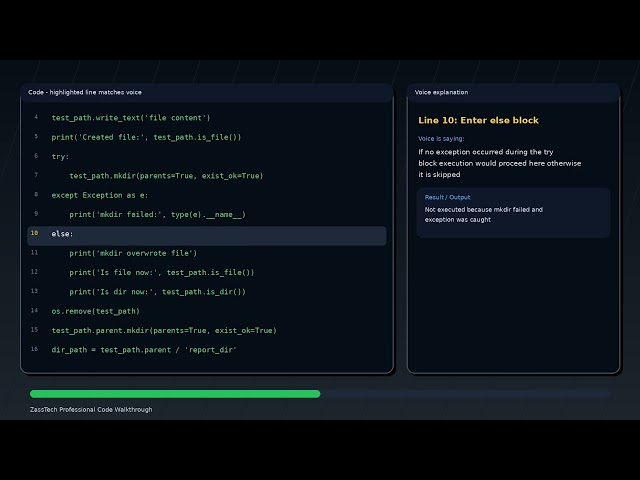Click the dir_path = test_path.parent / 'report_dir' line
Screen dimensions: 640x480
[144, 350]
